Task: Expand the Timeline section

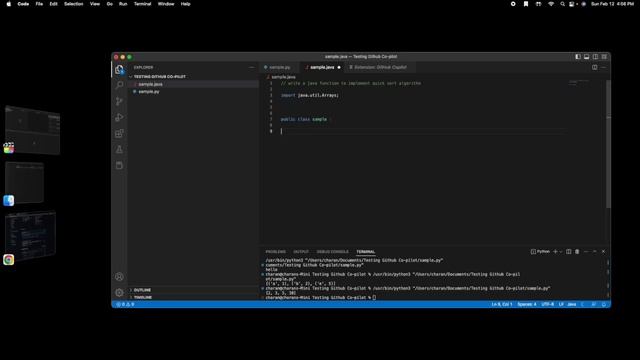Action: pyautogui.click(x=143, y=298)
